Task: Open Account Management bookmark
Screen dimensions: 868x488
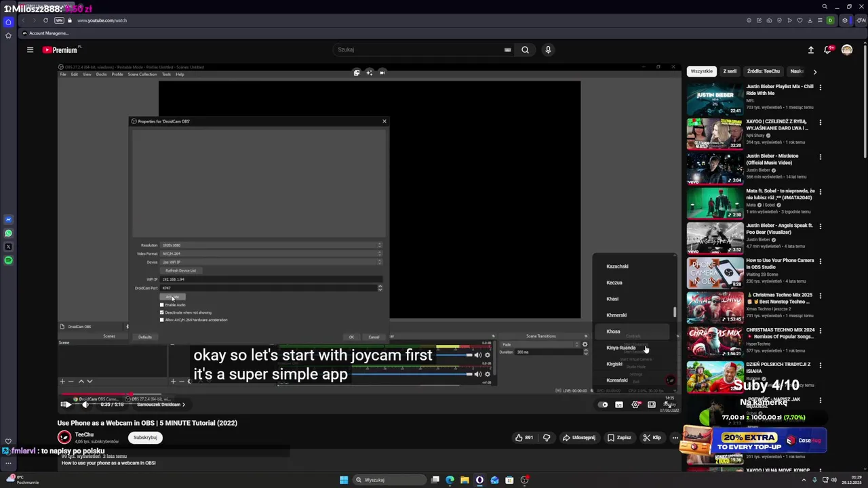Action: pos(45,33)
